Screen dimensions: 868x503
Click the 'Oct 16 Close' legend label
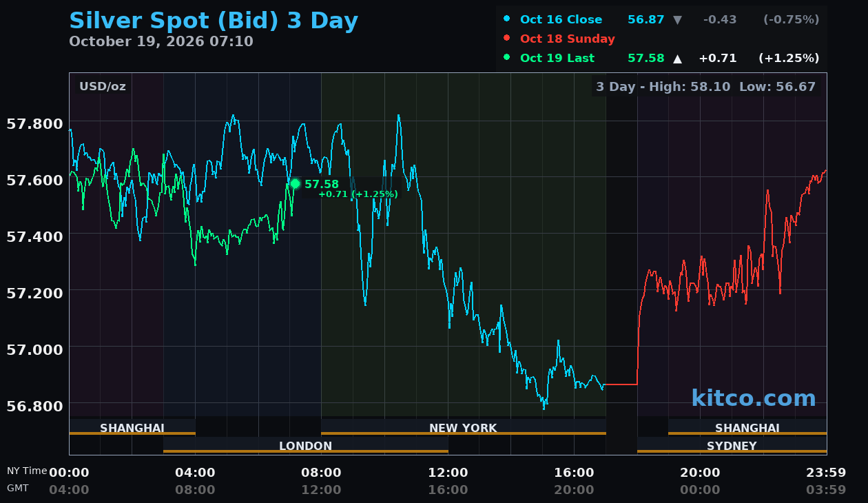click(x=561, y=19)
